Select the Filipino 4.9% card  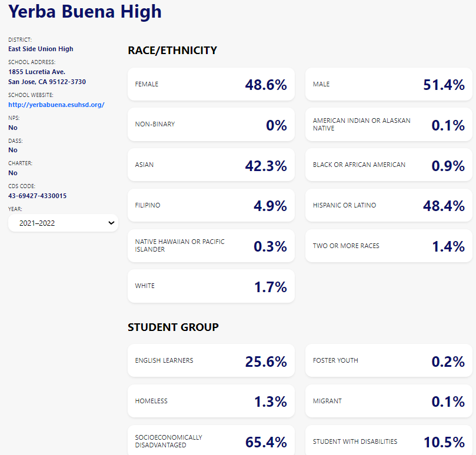[211, 205]
